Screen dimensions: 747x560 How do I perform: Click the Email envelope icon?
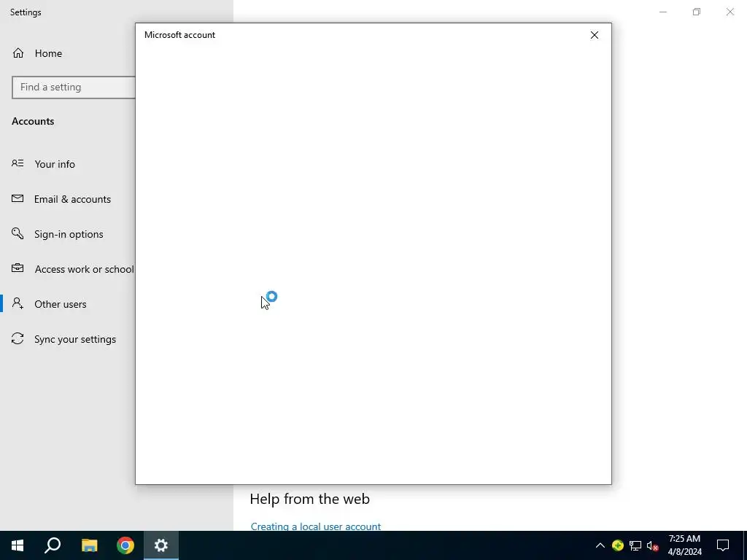18,198
